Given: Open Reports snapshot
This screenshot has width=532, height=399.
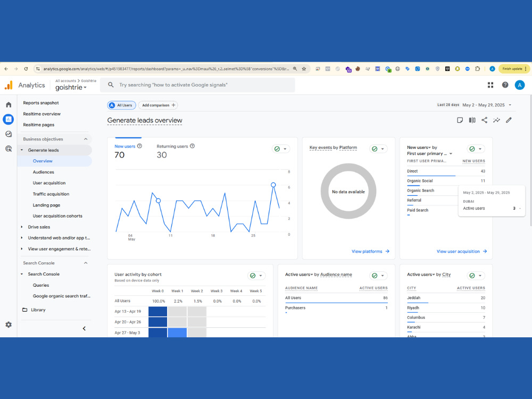Looking at the screenshot, I should pyautogui.click(x=41, y=103).
